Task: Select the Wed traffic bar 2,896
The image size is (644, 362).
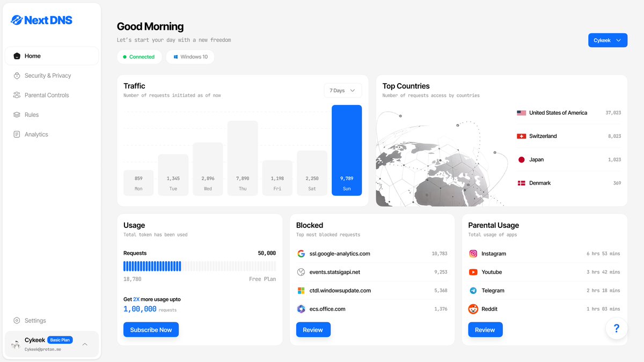Action: point(208,169)
